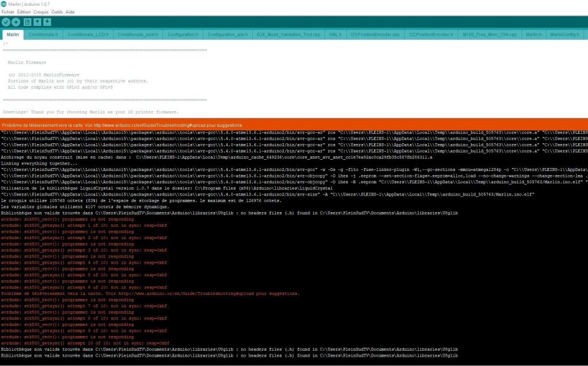Click the "(c) 2011-2018 MarlinFirmware" editor line
The height and width of the screenshot is (366, 588).
tap(44, 75)
